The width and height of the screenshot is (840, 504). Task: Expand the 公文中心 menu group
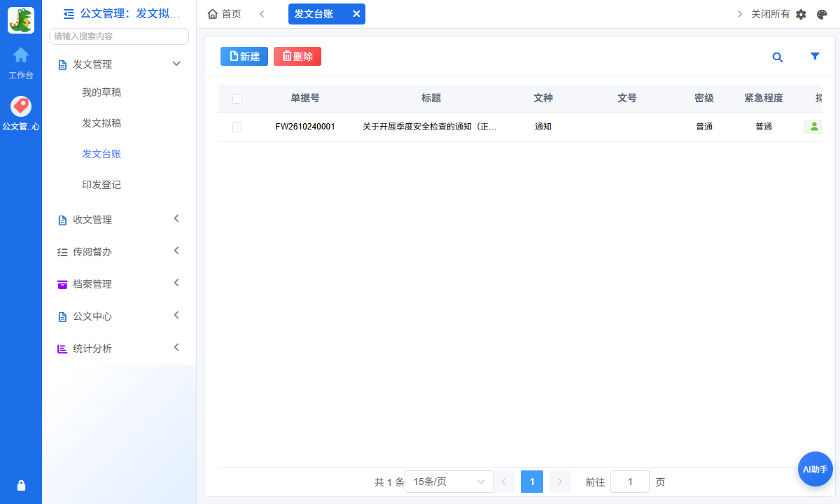pyautogui.click(x=119, y=316)
